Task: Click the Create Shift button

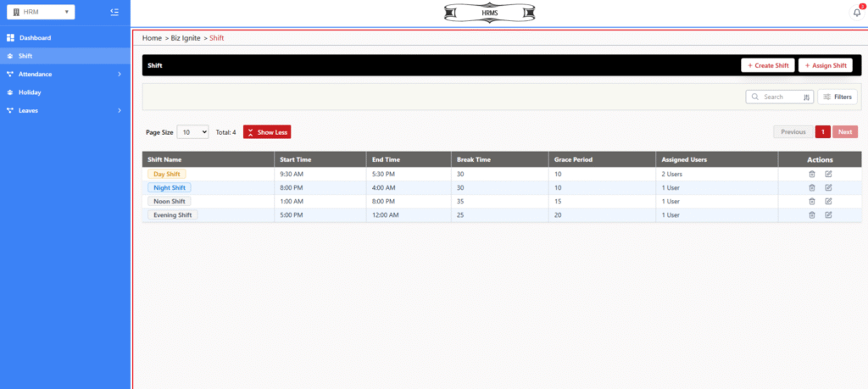Action: [767, 65]
